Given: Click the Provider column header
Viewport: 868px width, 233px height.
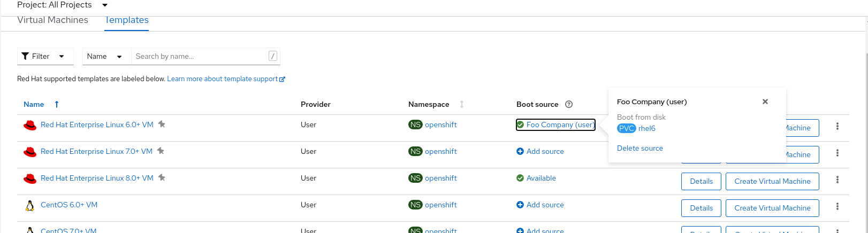Looking at the screenshot, I should coord(316,104).
